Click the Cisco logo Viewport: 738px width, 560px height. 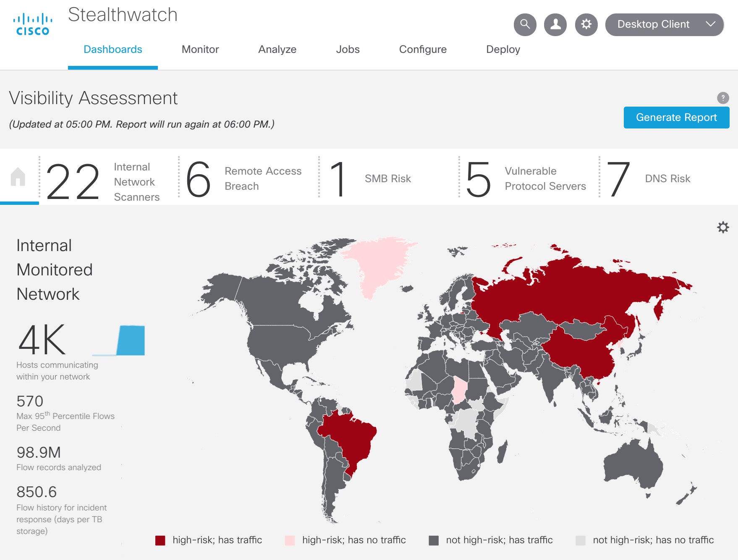click(x=33, y=25)
